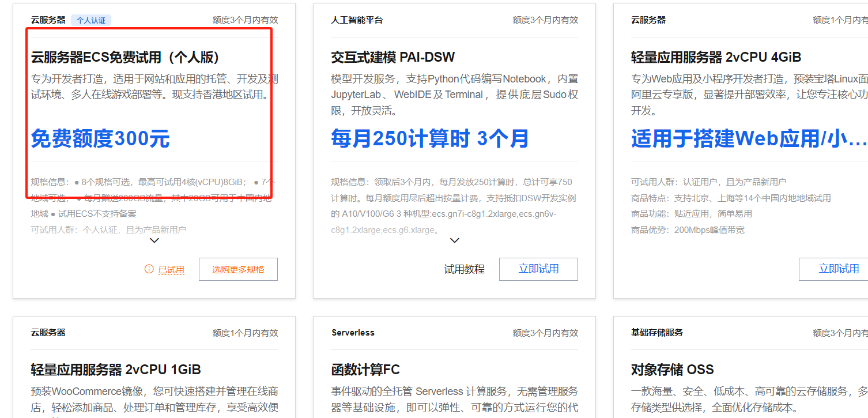Click 可试用人群：认证用户 line on 4GiB card
The image size is (868, 418).
pos(708,182)
